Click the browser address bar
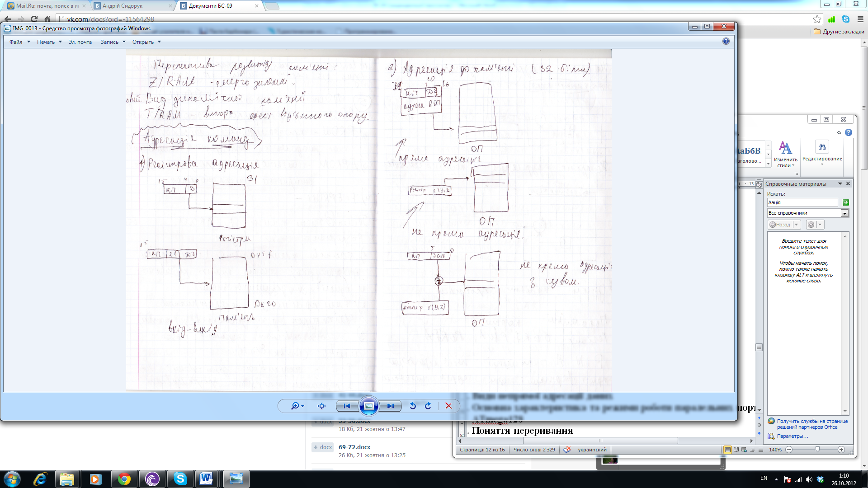This screenshot has width=868, height=488. point(434,19)
